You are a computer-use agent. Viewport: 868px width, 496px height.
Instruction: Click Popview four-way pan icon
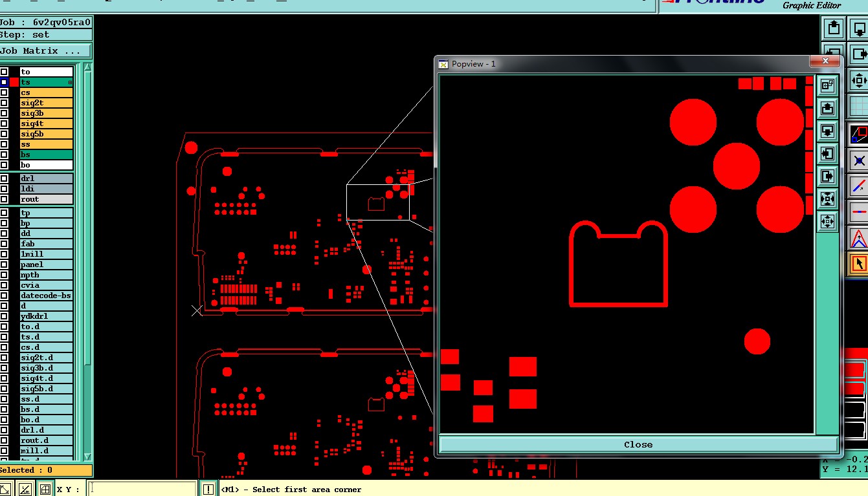[x=827, y=221]
